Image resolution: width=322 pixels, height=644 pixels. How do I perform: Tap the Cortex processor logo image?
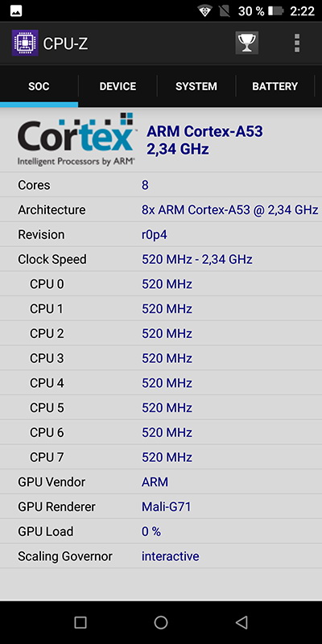pyautogui.click(x=76, y=139)
